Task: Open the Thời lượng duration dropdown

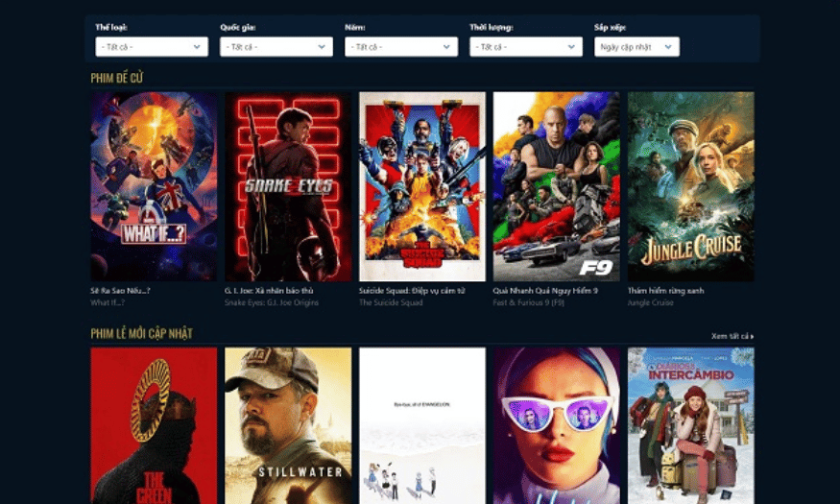Action: click(526, 47)
